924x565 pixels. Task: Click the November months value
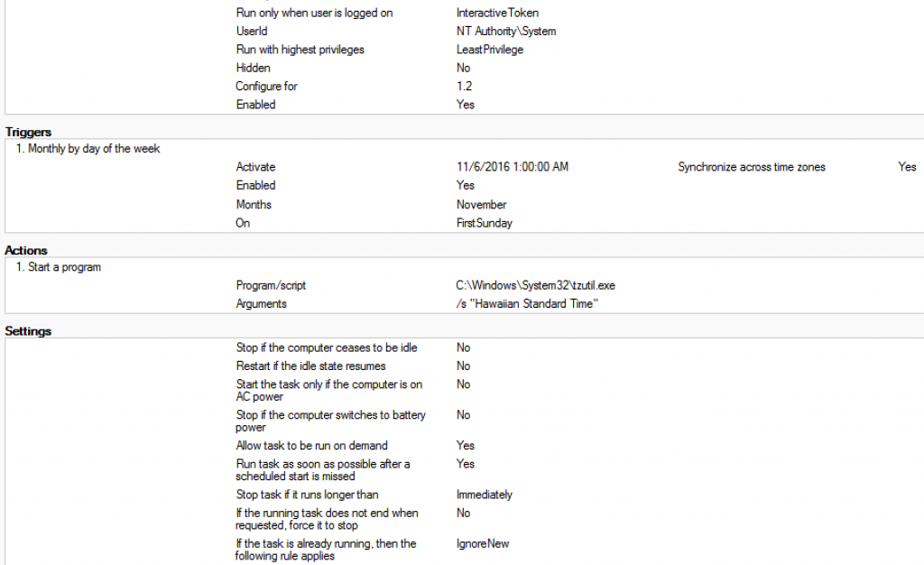click(x=482, y=205)
